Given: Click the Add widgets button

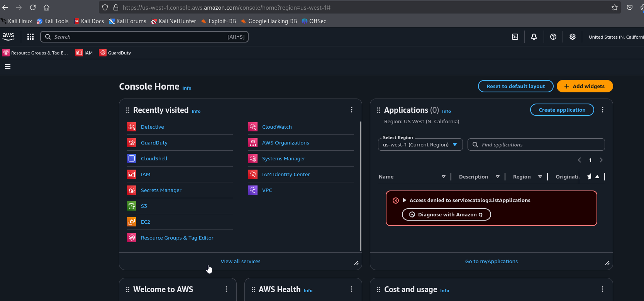Looking at the screenshot, I should pyautogui.click(x=585, y=86).
